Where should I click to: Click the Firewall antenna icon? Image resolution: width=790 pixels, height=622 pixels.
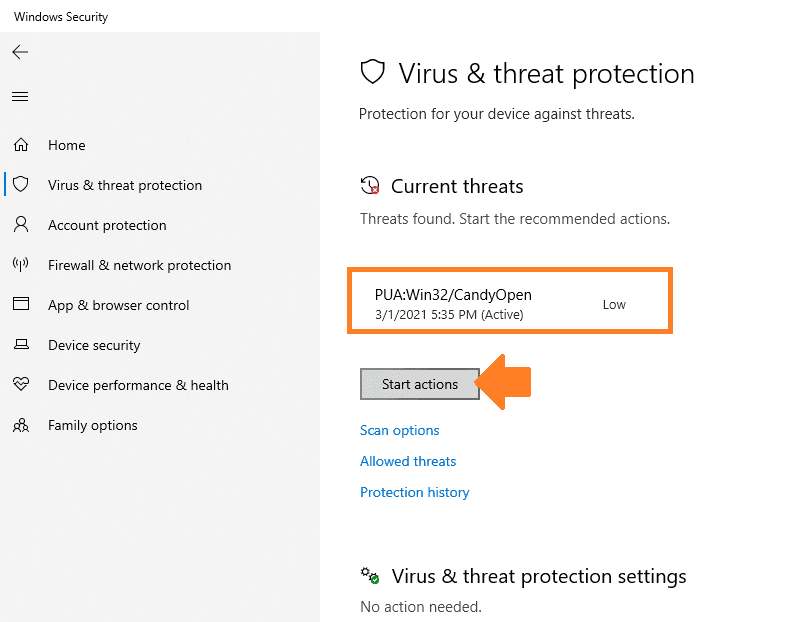(x=21, y=264)
